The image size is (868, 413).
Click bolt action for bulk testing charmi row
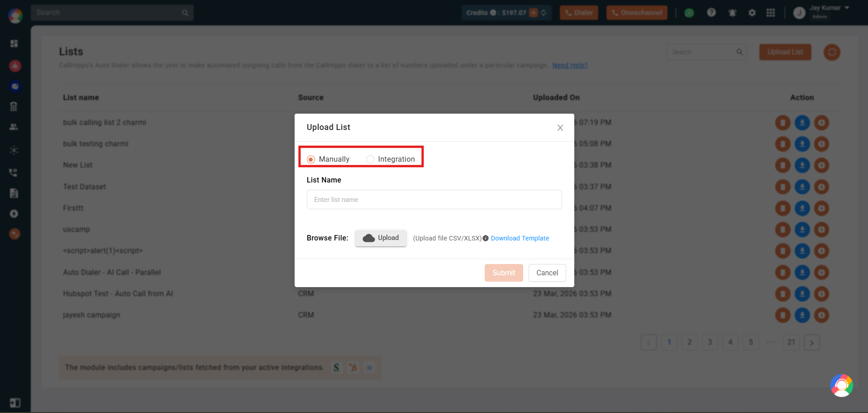pos(821,144)
